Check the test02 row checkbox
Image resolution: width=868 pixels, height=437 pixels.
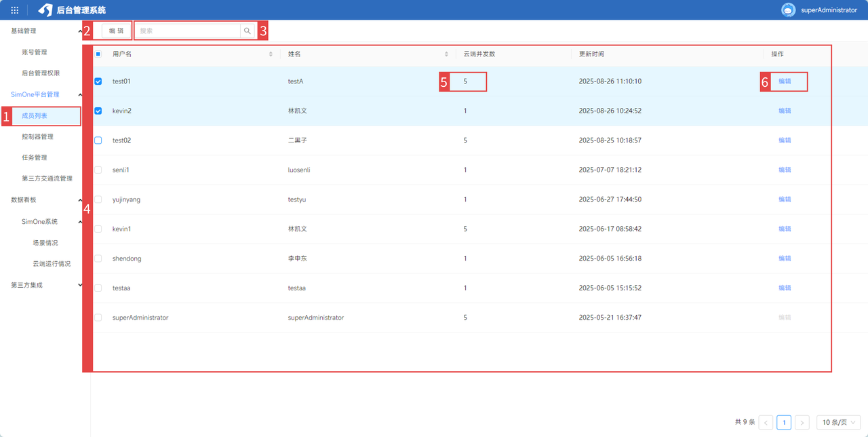[98, 140]
